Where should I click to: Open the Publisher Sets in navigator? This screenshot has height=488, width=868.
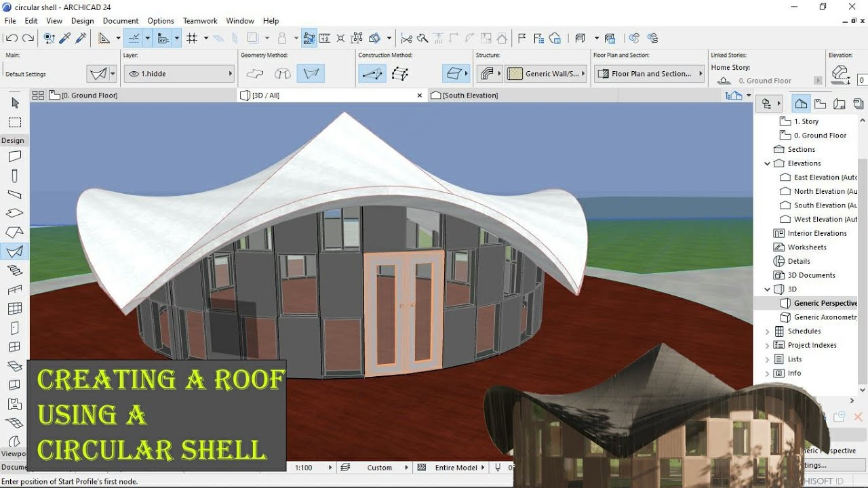(859, 104)
